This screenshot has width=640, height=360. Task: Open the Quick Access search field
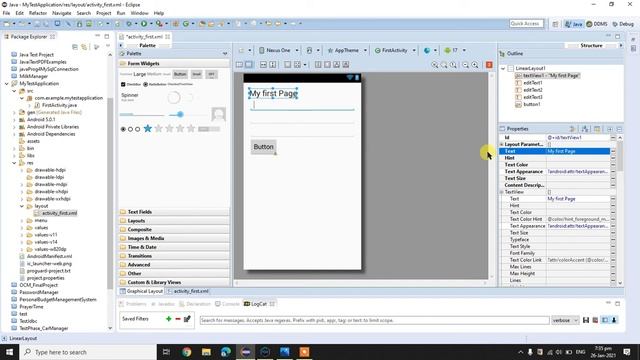[526, 24]
